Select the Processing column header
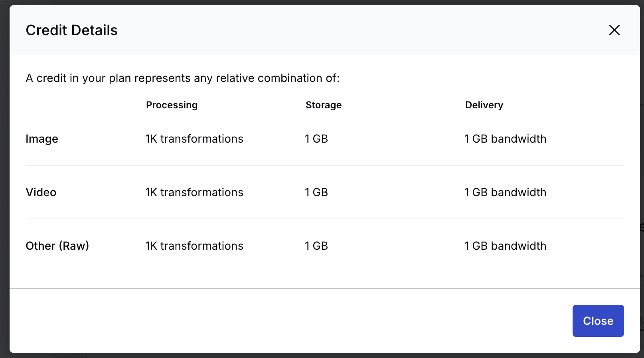This screenshot has width=644, height=358. click(x=172, y=105)
